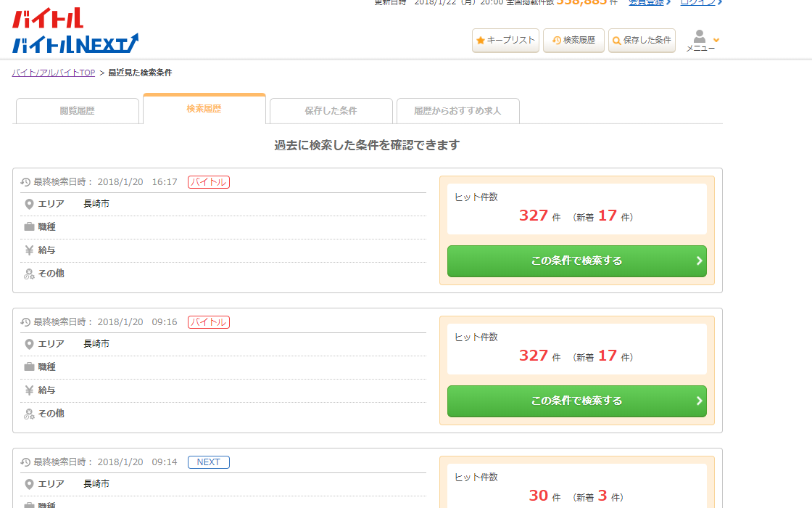Select the active 検索履歴 tab
Viewport: 812px width, 508px height.
point(204,109)
